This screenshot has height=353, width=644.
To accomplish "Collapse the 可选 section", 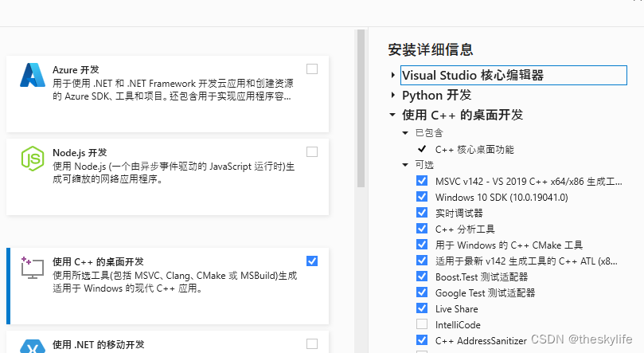I will click(x=405, y=165).
